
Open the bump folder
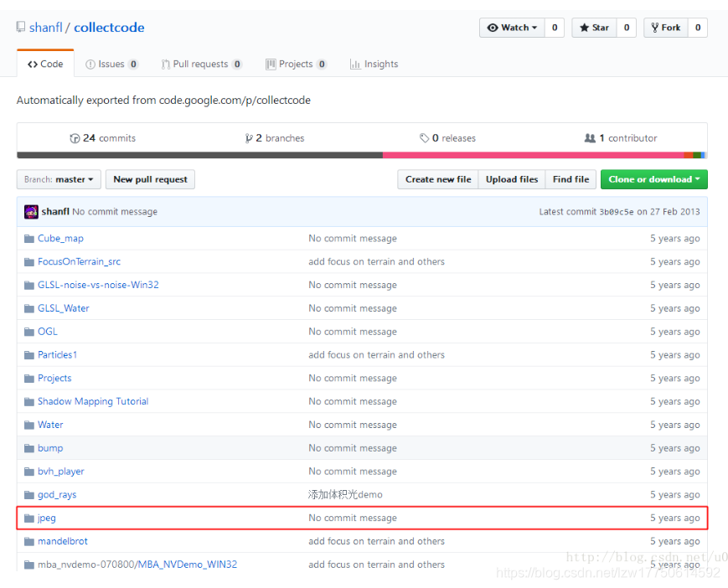pos(50,448)
